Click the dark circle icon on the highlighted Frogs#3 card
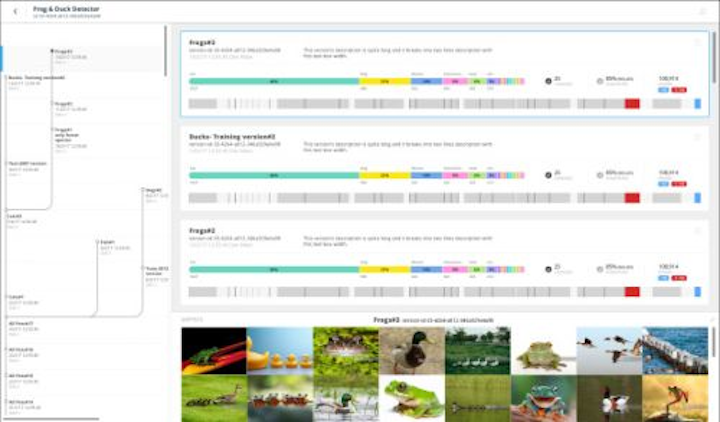Image resolution: width=720 pixels, height=422 pixels. point(548,81)
